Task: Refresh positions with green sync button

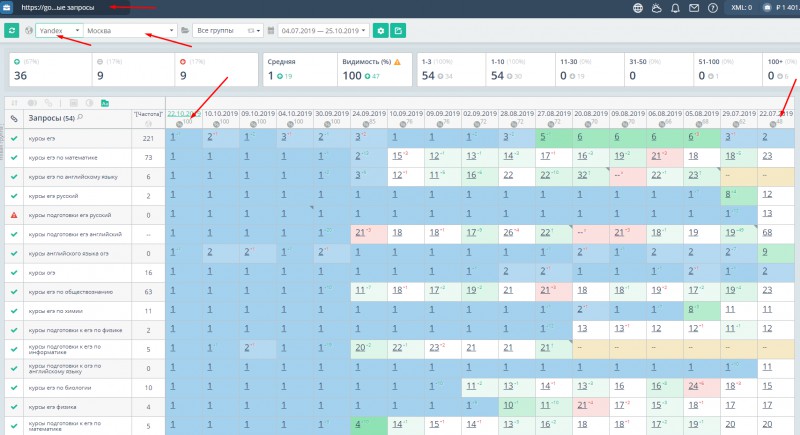Action: (11, 31)
